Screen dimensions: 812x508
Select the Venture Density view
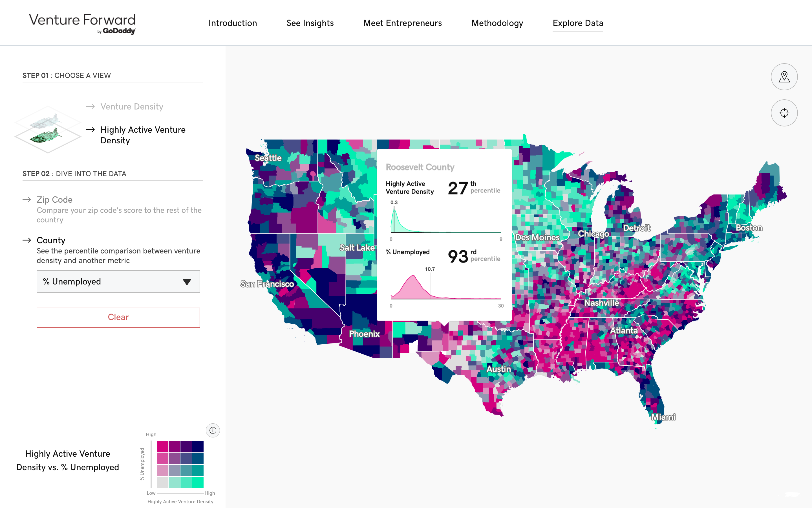click(x=132, y=106)
